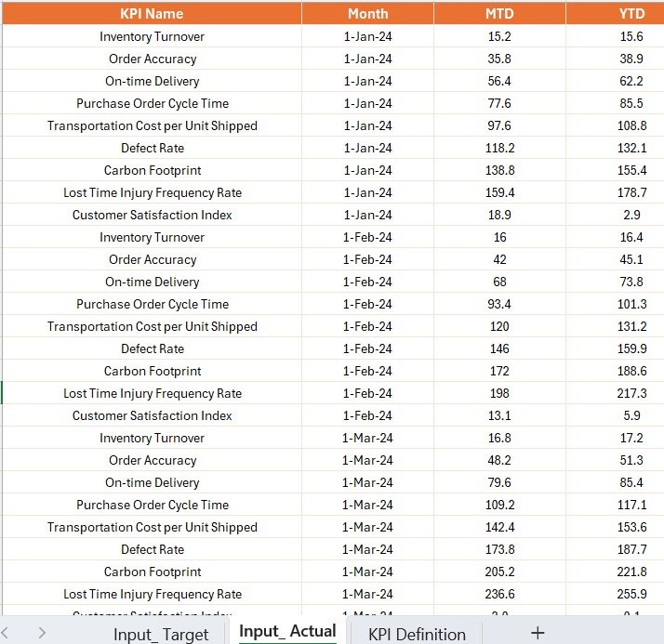Select MTD value 173.8
The image size is (664, 644).
point(499,549)
